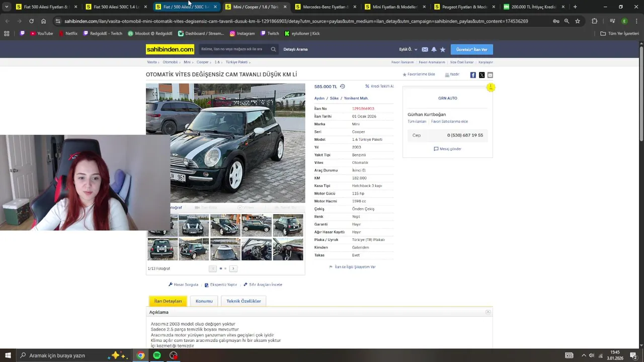Switch to Peugeot Fiyatları browser tab
Screen dimensions: 644x362
click(x=464, y=7)
